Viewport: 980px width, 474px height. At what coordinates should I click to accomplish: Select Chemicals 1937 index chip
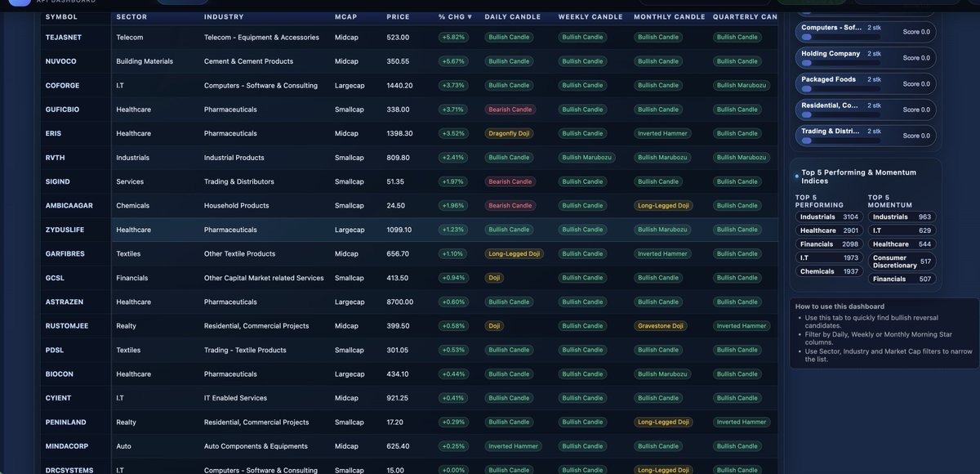point(829,271)
